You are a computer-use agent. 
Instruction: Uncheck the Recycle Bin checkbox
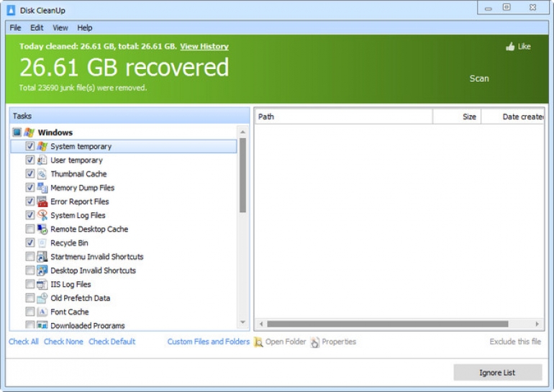(x=29, y=242)
